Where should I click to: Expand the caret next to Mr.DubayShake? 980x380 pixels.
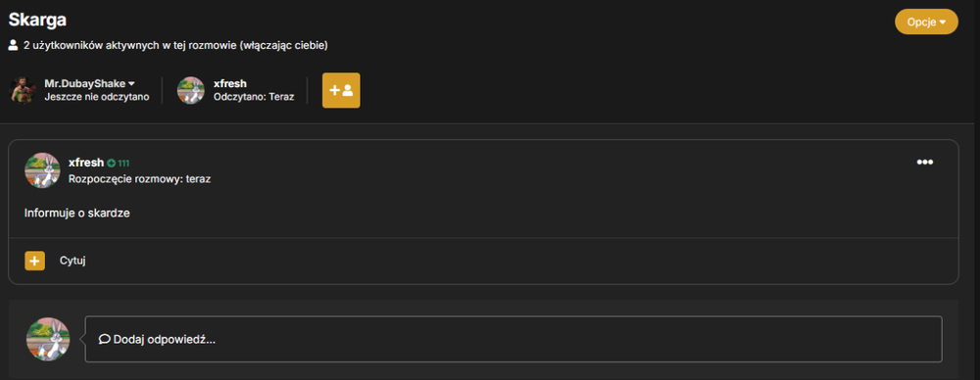[x=131, y=84]
